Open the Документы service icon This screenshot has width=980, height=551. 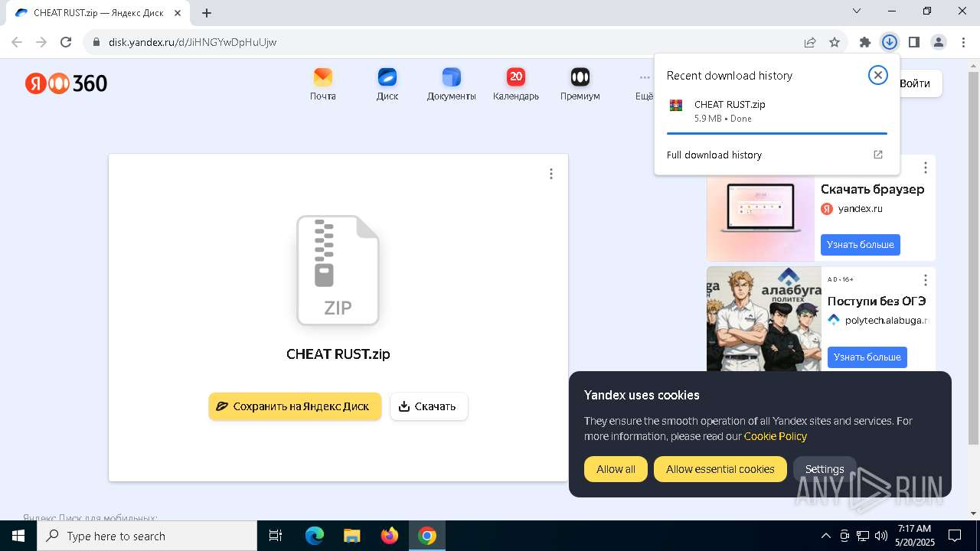[451, 84]
